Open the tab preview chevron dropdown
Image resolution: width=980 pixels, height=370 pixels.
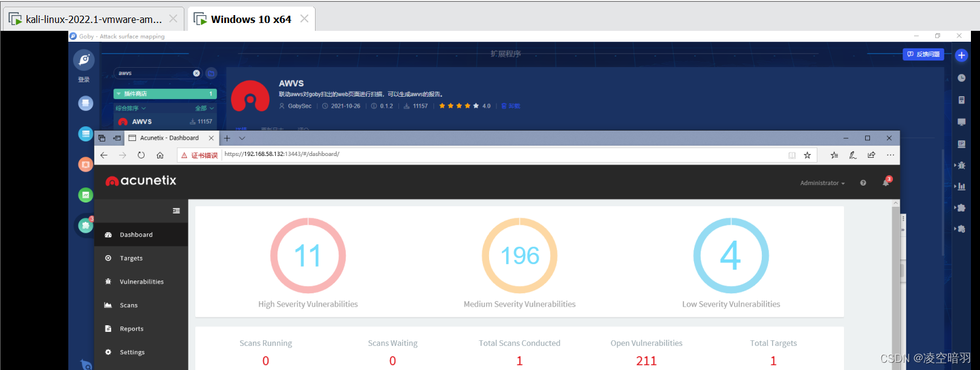(242, 138)
